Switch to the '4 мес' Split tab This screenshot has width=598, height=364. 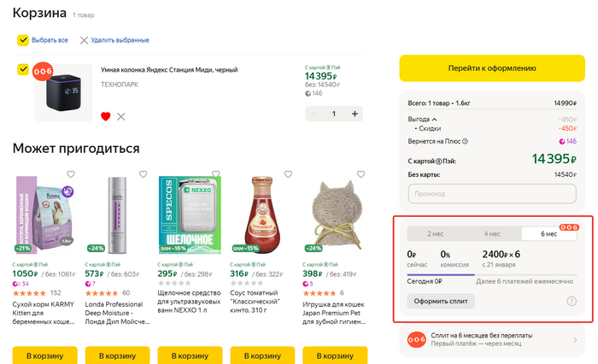pyautogui.click(x=492, y=233)
